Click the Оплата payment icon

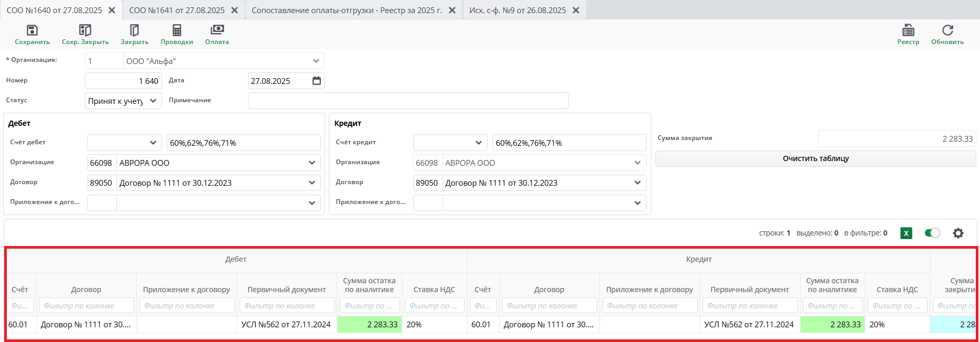tap(217, 30)
